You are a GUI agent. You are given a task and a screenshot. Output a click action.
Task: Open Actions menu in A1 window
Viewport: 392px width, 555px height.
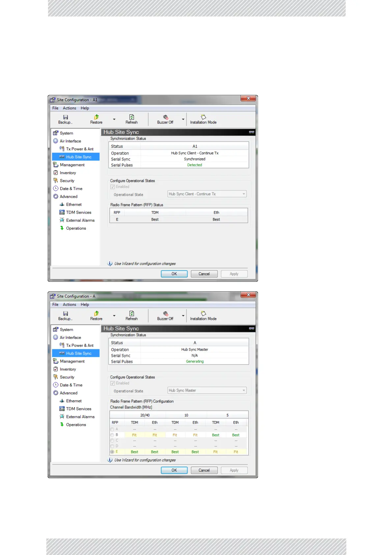point(70,108)
